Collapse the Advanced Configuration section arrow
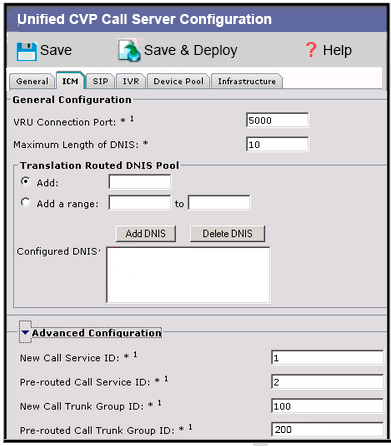The width and height of the screenshot is (391, 446). tap(25, 333)
